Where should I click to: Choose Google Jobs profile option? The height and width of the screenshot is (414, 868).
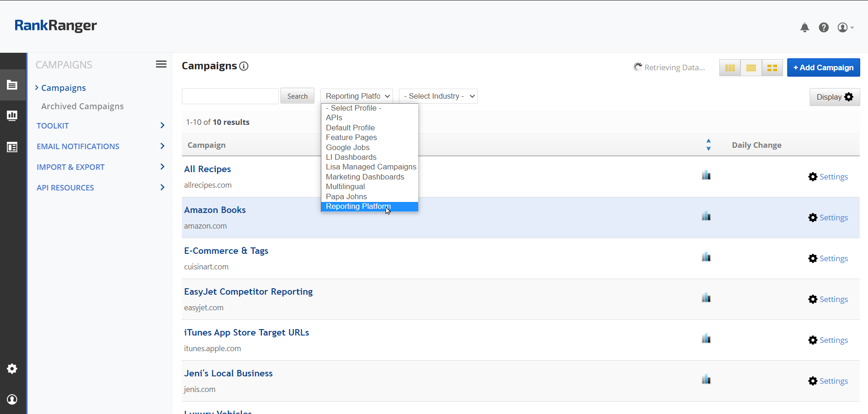pos(347,148)
